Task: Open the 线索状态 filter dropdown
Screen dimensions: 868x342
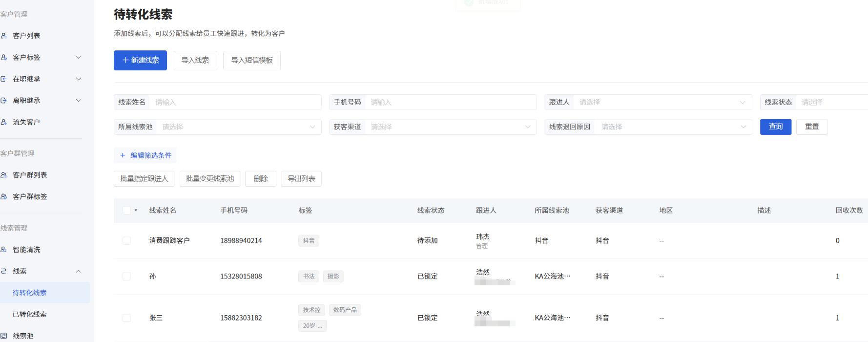Action: [814, 102]
